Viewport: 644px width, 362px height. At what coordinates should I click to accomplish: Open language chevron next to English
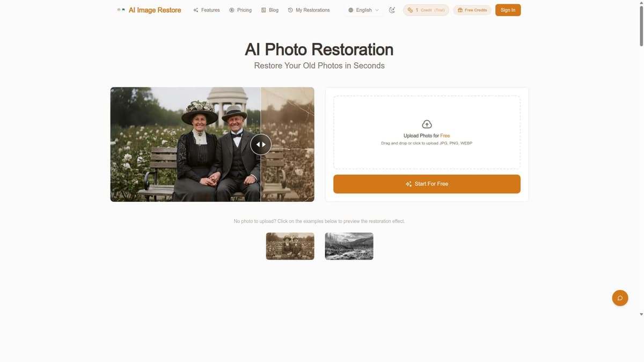[x=377, y=10]
